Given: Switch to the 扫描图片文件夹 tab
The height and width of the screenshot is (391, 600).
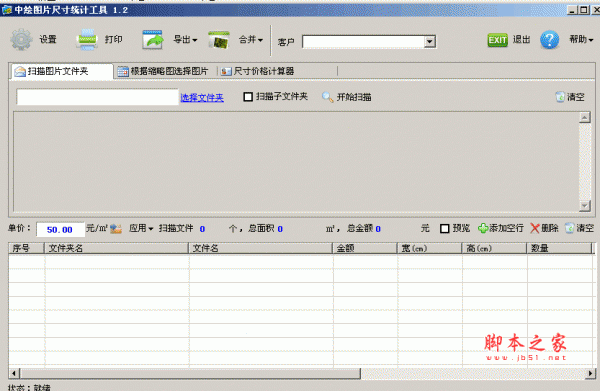Looking at the screenshot, I should (62, 71).
